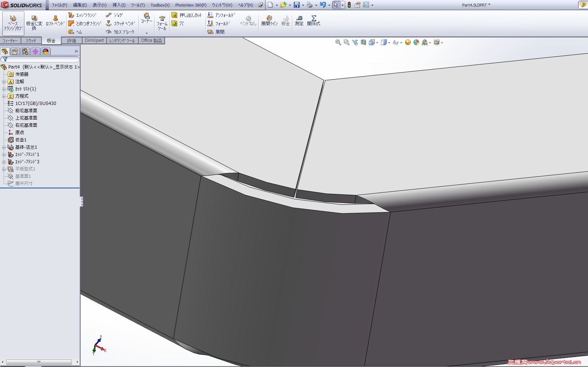Viewport: 588px width, 367px height.
Task: Click the Print icon
Action: [309, 5]
